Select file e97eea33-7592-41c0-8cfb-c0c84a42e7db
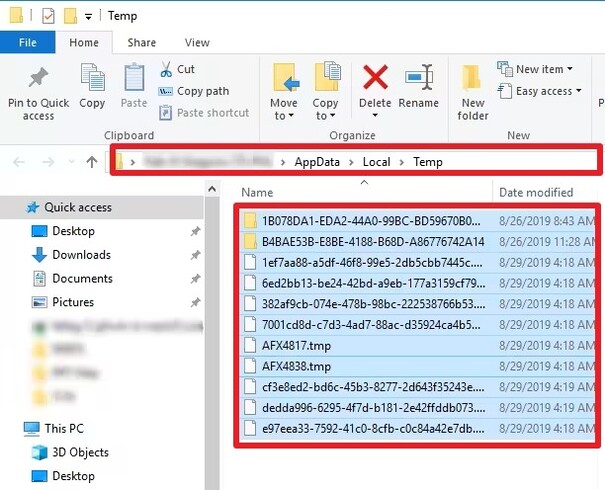 pos(417,428)
